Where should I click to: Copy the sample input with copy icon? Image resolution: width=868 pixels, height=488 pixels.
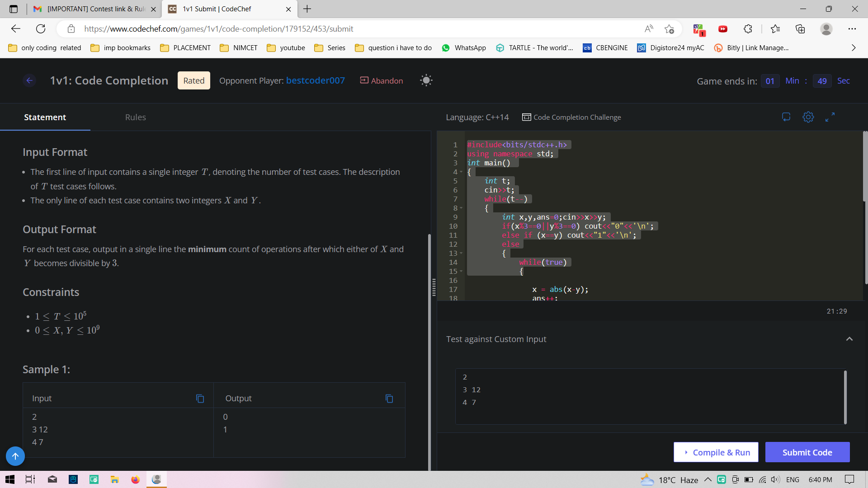pos(200,399)
